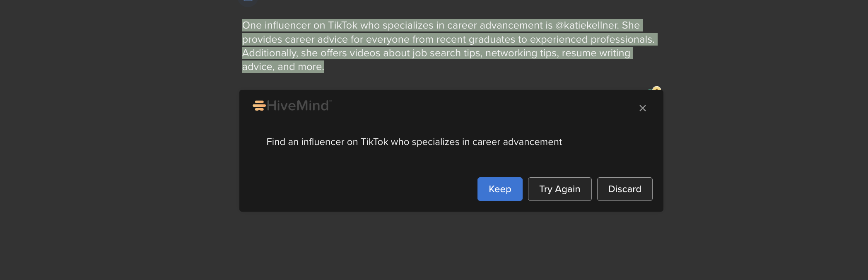Click the highlighted line starting 'One influencer'
Viewport: 868px width, 280px height.
(441, 25)
